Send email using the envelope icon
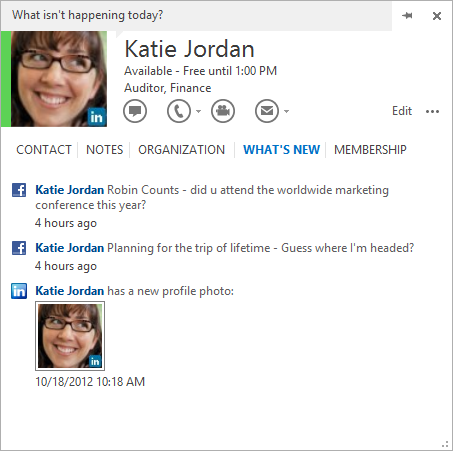Image resolution: width=453 pixels, height=451 pixels. (267, 111)
